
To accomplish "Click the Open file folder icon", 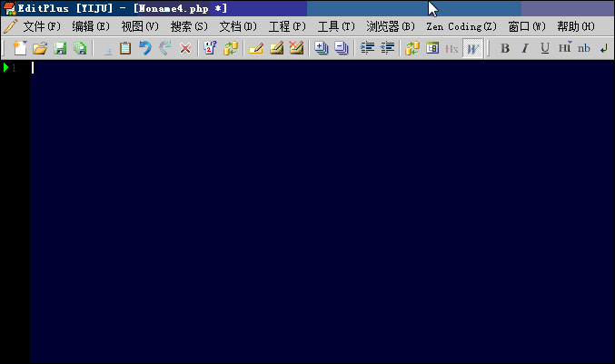I will point(40,48).
